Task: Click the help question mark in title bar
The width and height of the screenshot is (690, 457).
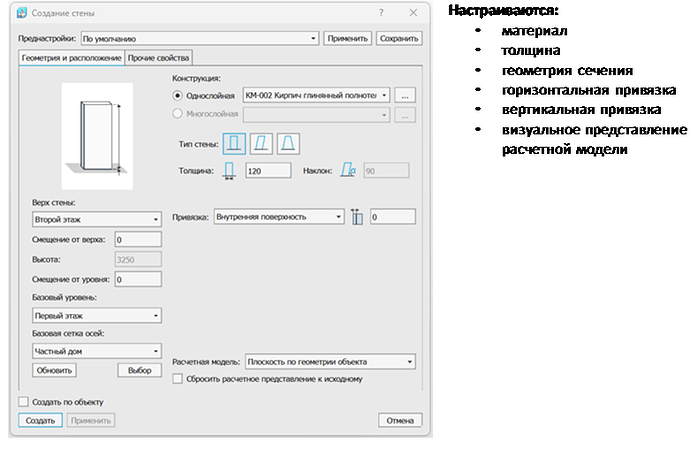Action: pyautogui.click(x=381, y=13)
